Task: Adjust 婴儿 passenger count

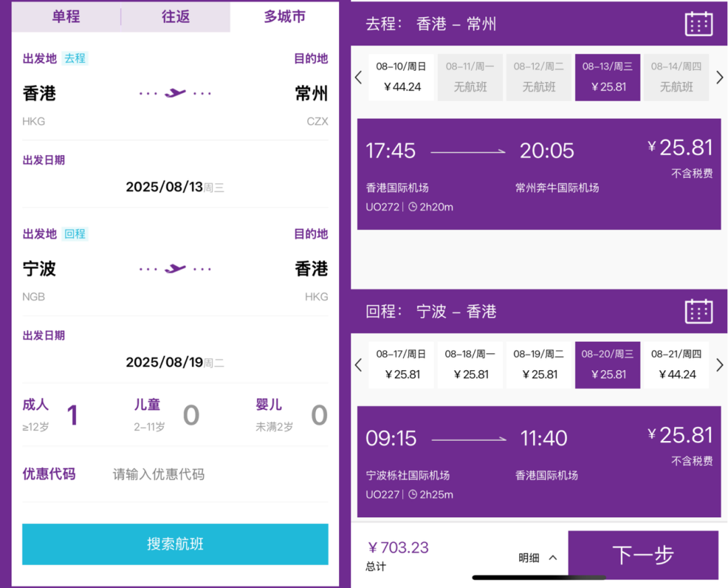Action: (319, 415)
